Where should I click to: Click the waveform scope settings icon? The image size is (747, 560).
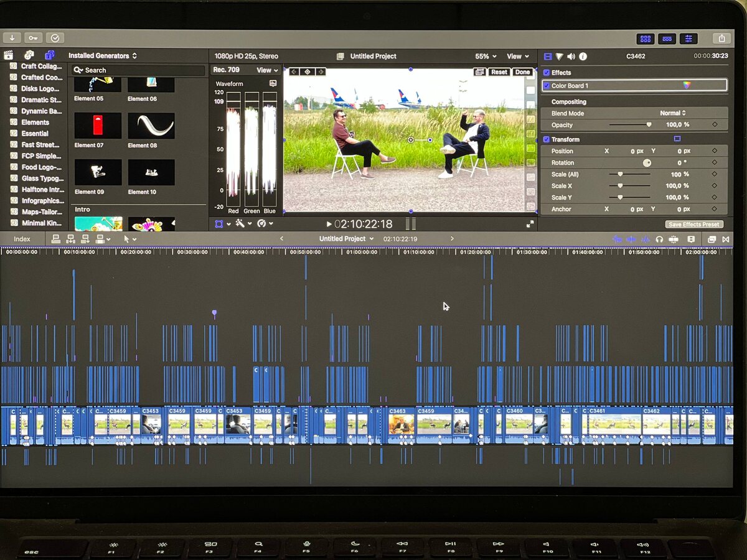coord(273,83)
